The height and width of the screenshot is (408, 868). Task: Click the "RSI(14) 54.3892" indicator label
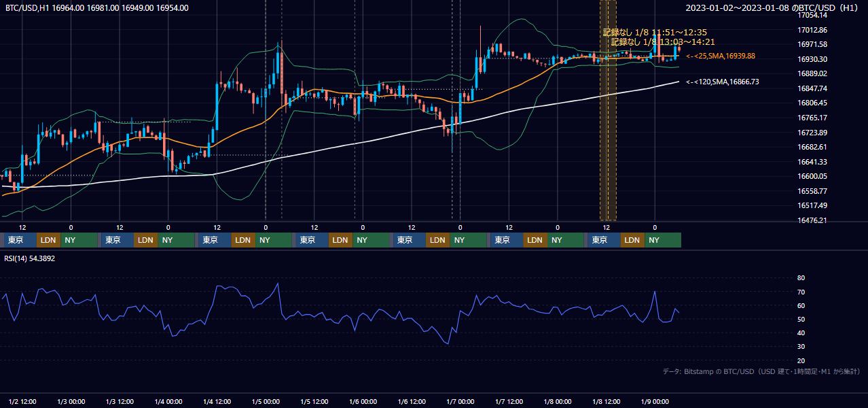pos(30,258)
